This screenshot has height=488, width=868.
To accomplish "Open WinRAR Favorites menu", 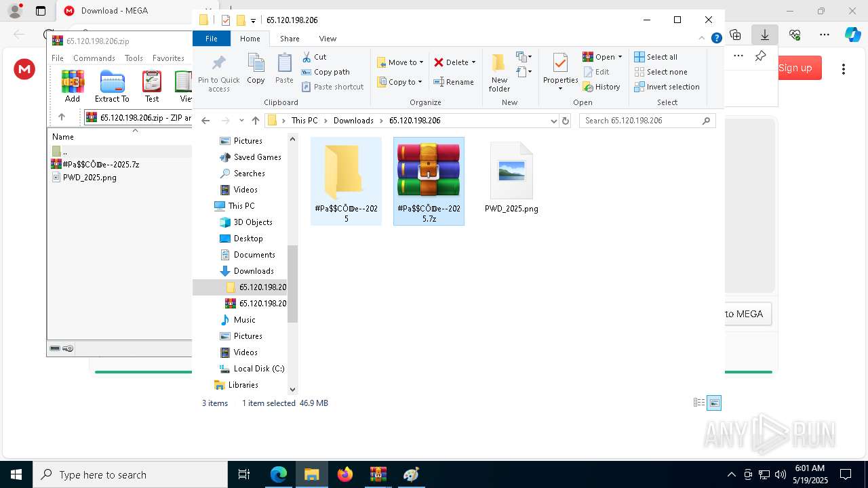I will click(x=168, y=58).
